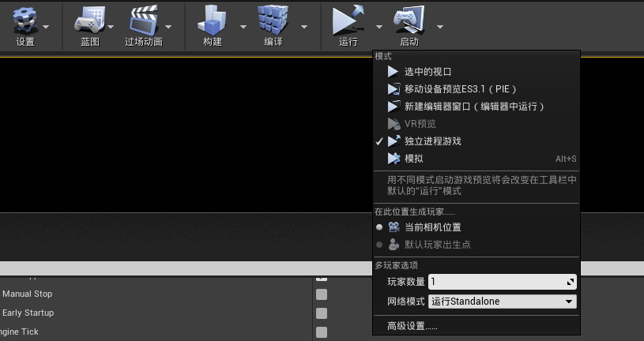Click the camera icon beside 当前相机位置
The width and height of the screenshot is (644, 341).
point(394,227)
